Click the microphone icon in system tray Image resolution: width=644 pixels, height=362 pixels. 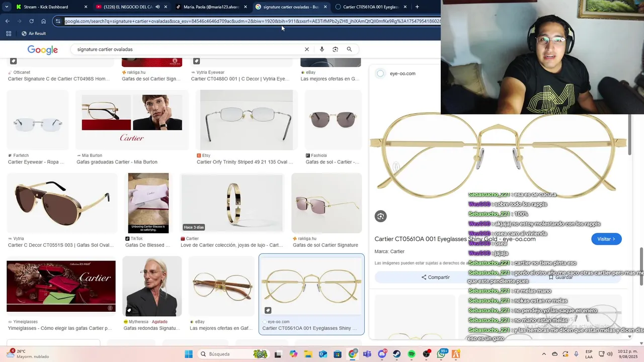pyautogui.click(x=576, y=354)
